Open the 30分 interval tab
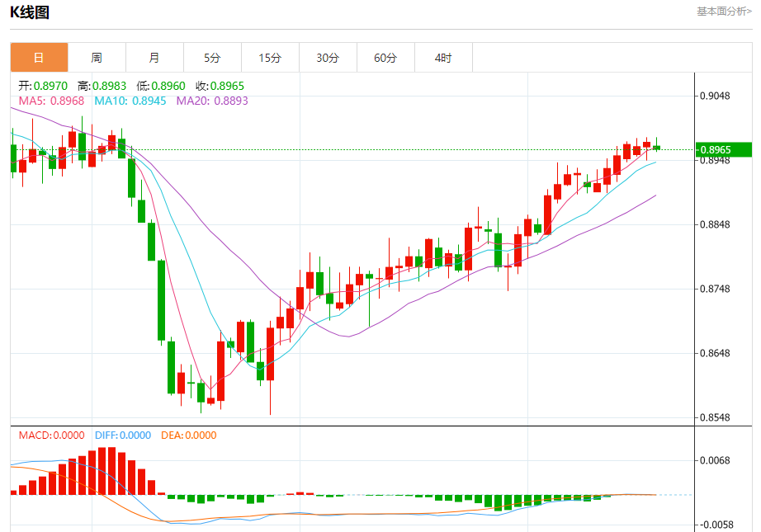761x532 pixels. point(328,58)
